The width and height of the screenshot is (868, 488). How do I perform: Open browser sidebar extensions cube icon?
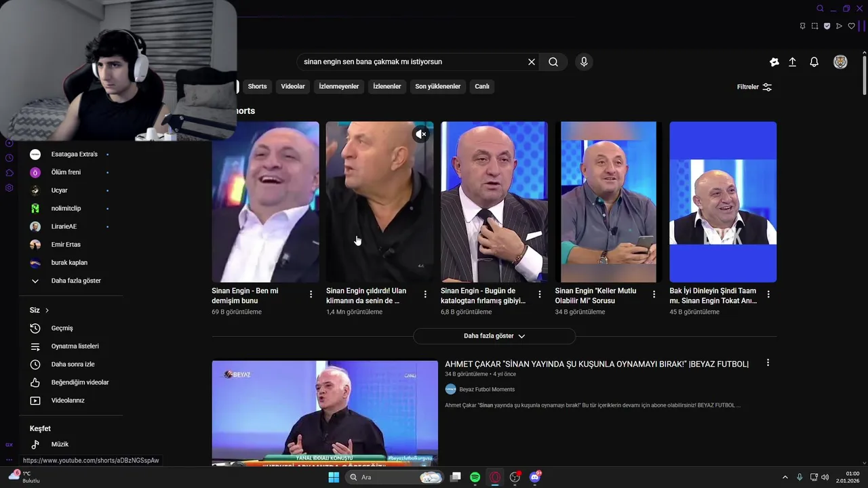pyautogui.click(x=9, y=173)
